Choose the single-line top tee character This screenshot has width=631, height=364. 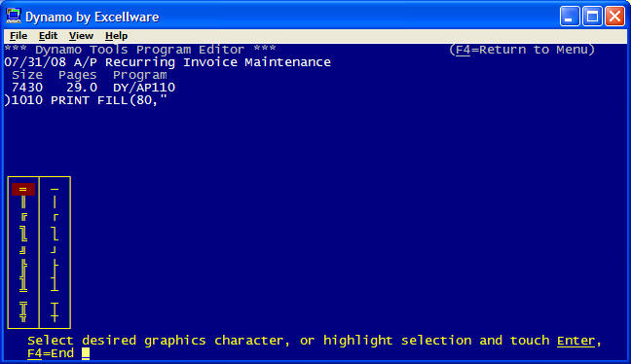point(55,306)
